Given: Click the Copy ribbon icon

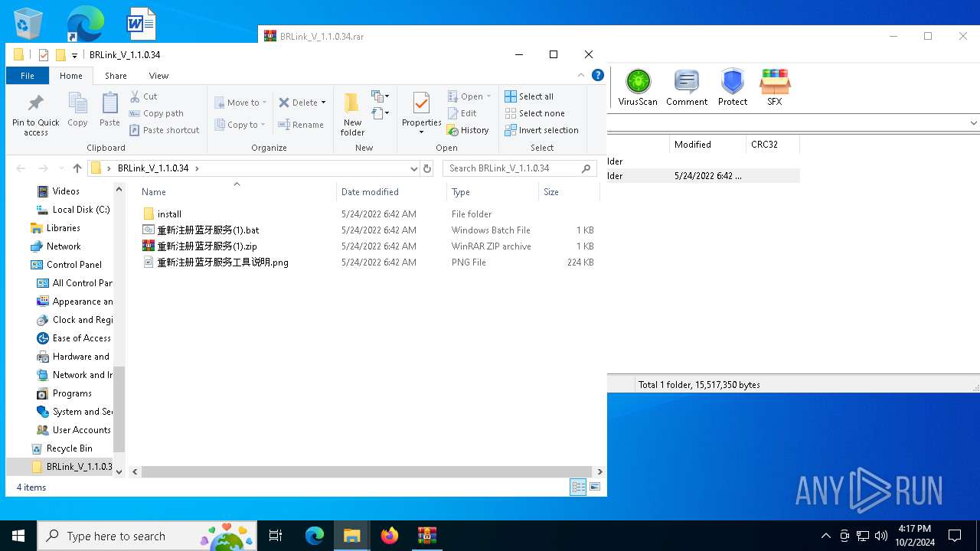Looking at the screenshot, I should click(77, 109).
